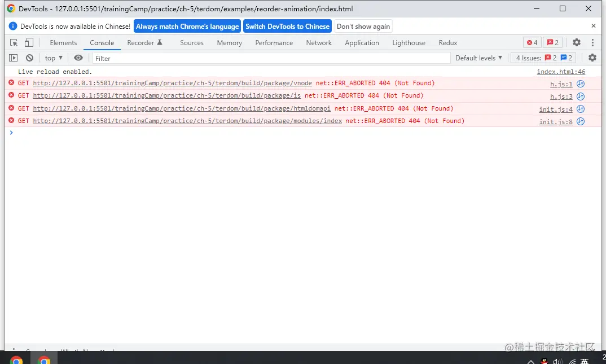606x364 pixels.
Task: Open the h.js:3 source link
Action: [561, 97]
